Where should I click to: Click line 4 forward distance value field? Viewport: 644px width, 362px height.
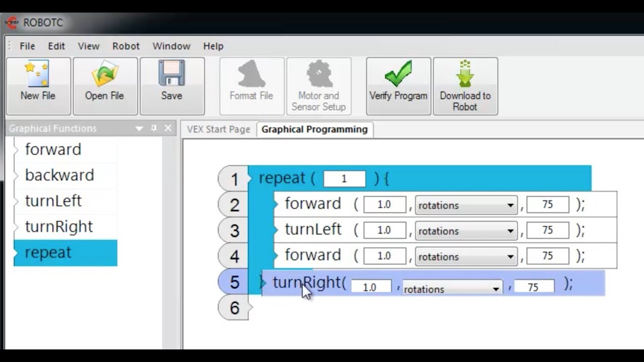(384, 256)
